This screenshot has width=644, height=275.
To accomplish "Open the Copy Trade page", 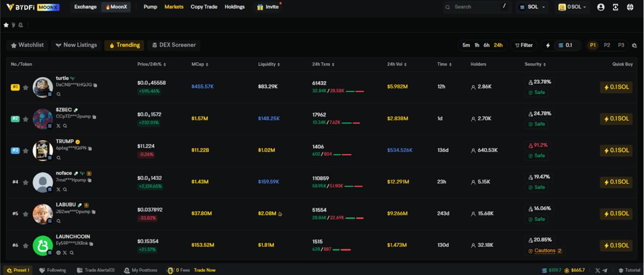I will tap(204, 7).
